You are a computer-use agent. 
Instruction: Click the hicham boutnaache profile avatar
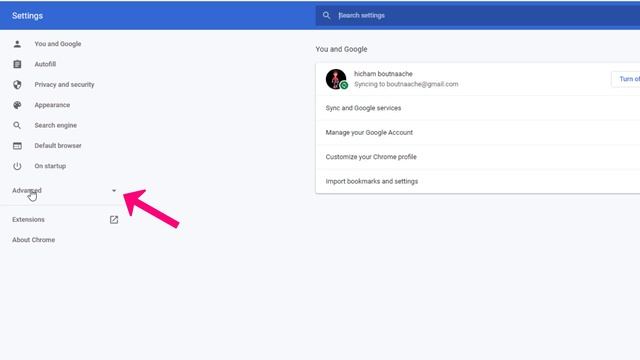point(336,79)
